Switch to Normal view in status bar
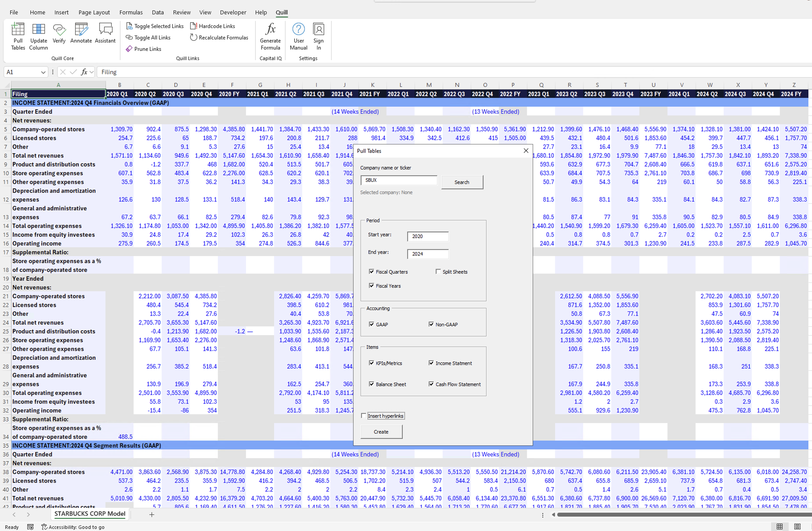The width and height of the screenshot is (812, 531). click(x=780, y=527)
